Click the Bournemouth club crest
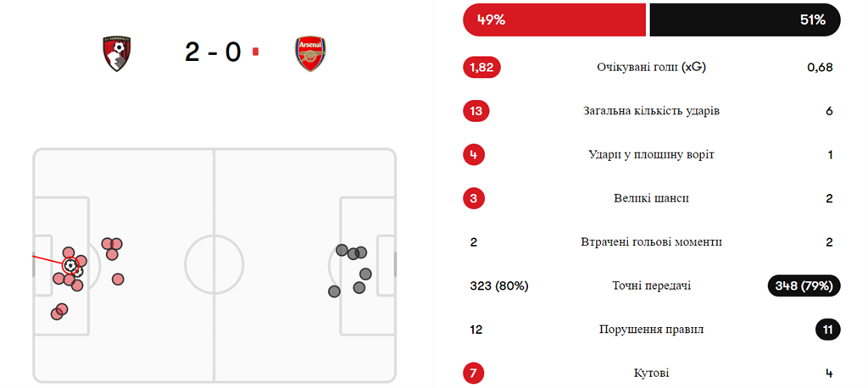 click(x=114, y=53)
